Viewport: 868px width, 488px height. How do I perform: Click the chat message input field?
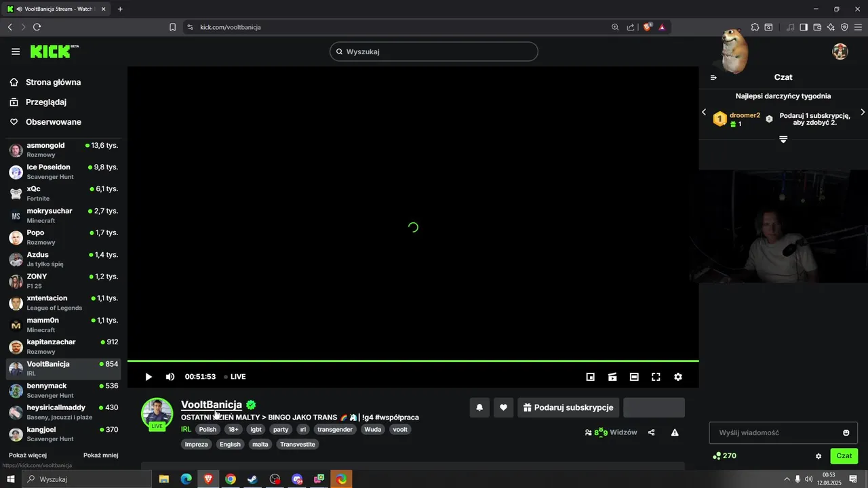pos(783,432)
